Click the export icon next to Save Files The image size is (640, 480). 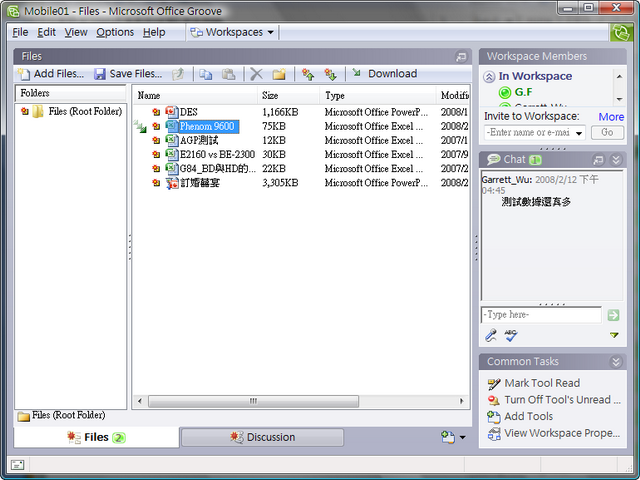[x=178, y=74]
